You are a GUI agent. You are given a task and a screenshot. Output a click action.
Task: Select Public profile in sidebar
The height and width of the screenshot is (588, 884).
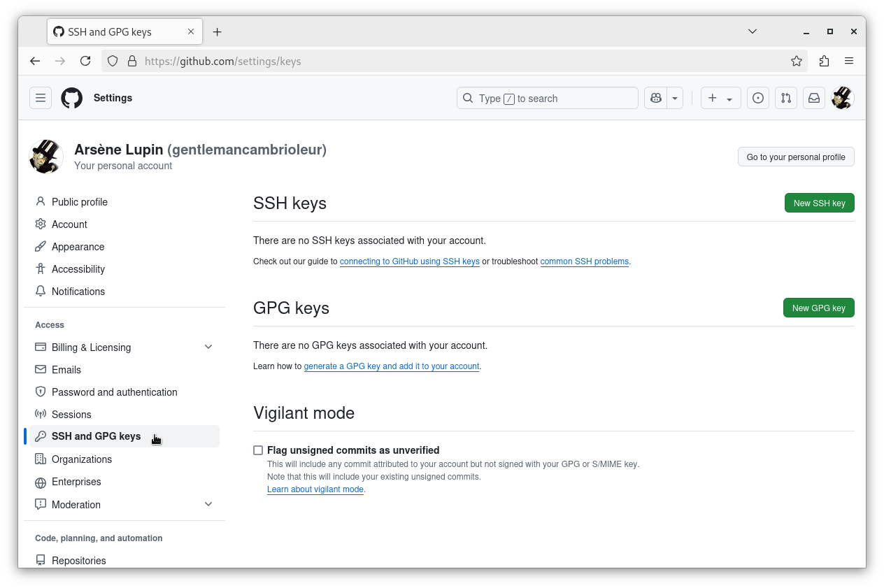pyautogui.click(x=79, y=202)
